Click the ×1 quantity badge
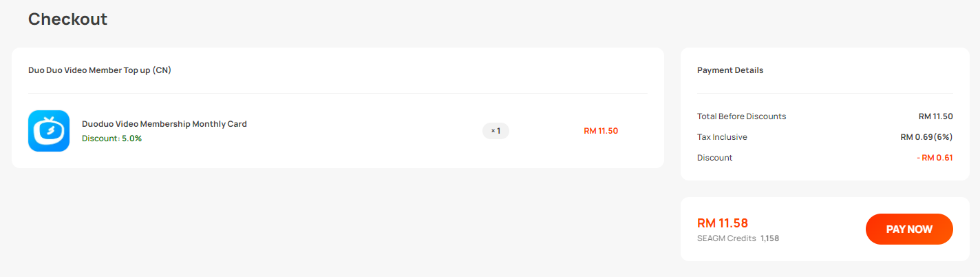980x277 pixels. click(x=496, y=130)
